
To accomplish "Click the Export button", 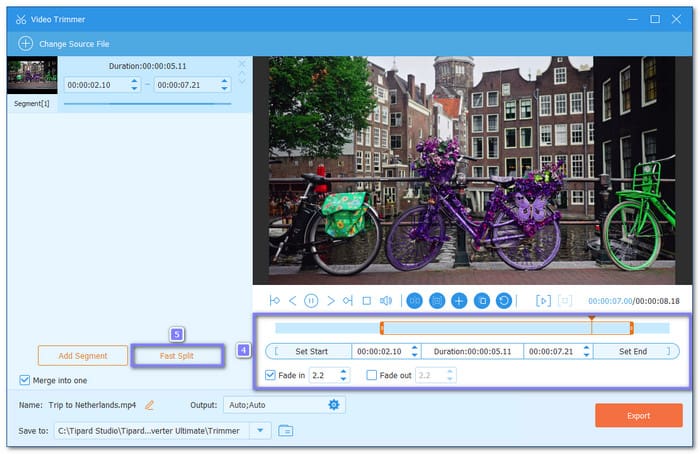I will coord(638,415).
